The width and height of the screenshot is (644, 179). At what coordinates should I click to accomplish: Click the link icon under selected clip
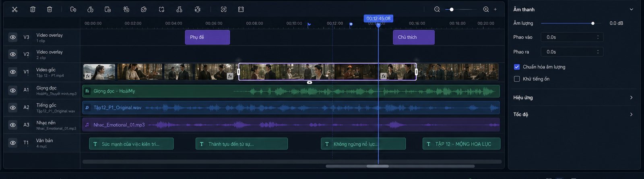pos(309,82)
